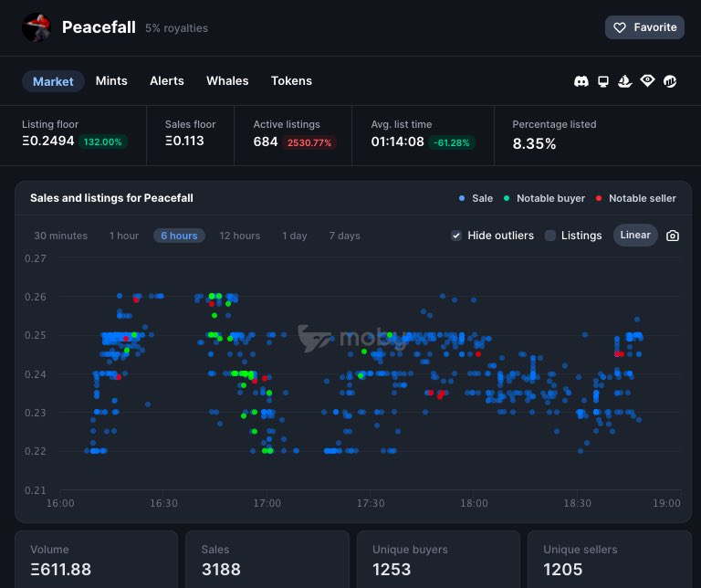The height and width of the screenshot is (588, 701).
Task: Show the 7 days range
Action: (344, 236)
